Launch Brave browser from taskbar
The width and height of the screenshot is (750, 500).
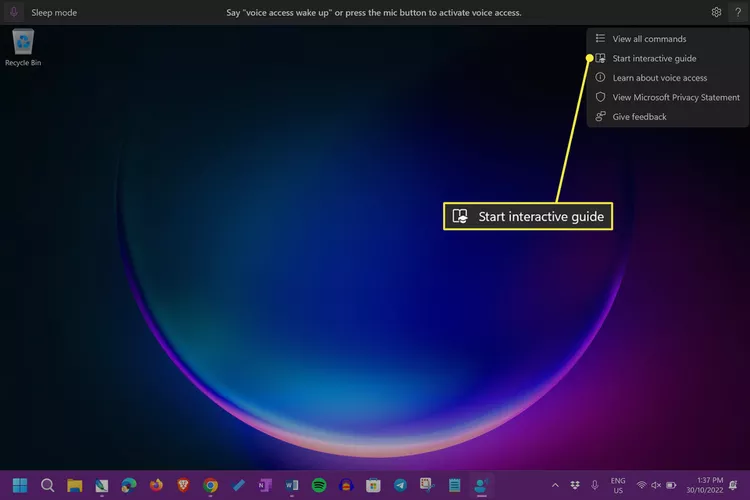[x=183, y=485]
